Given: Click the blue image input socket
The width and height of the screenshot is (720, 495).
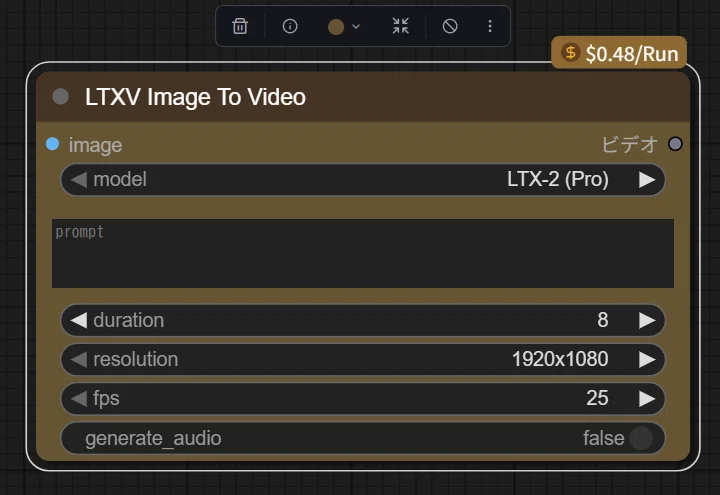Looking at the screenshot, I should tap(53, 144).
